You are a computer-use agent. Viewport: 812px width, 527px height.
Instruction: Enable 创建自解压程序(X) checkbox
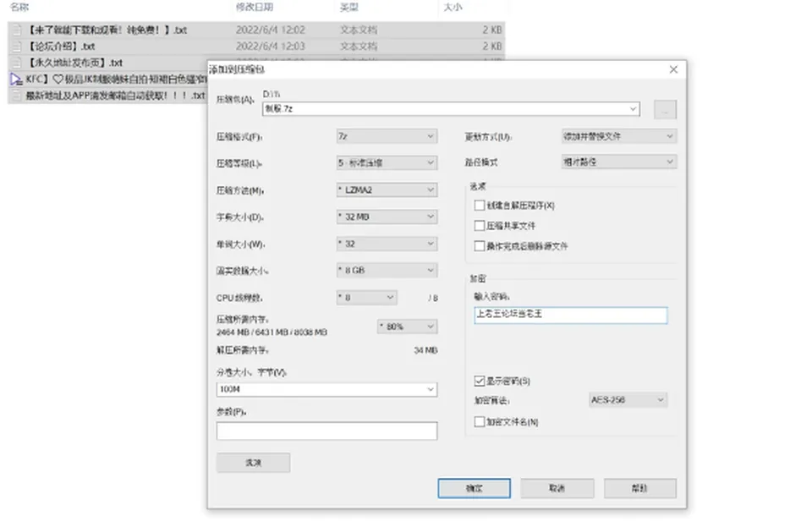click(480, 206)
